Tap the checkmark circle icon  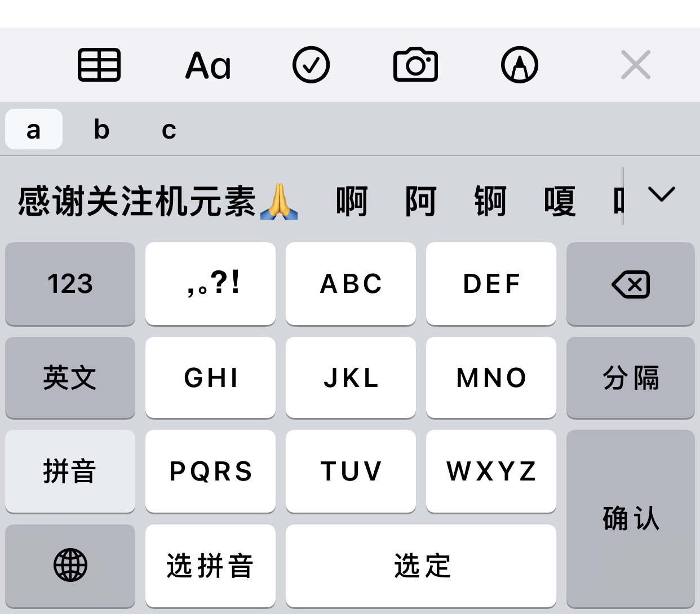(x=311, y=64)
